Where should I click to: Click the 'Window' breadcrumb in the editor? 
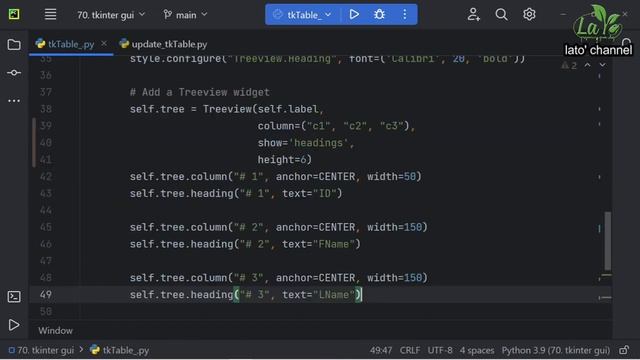tap(56, 331)
